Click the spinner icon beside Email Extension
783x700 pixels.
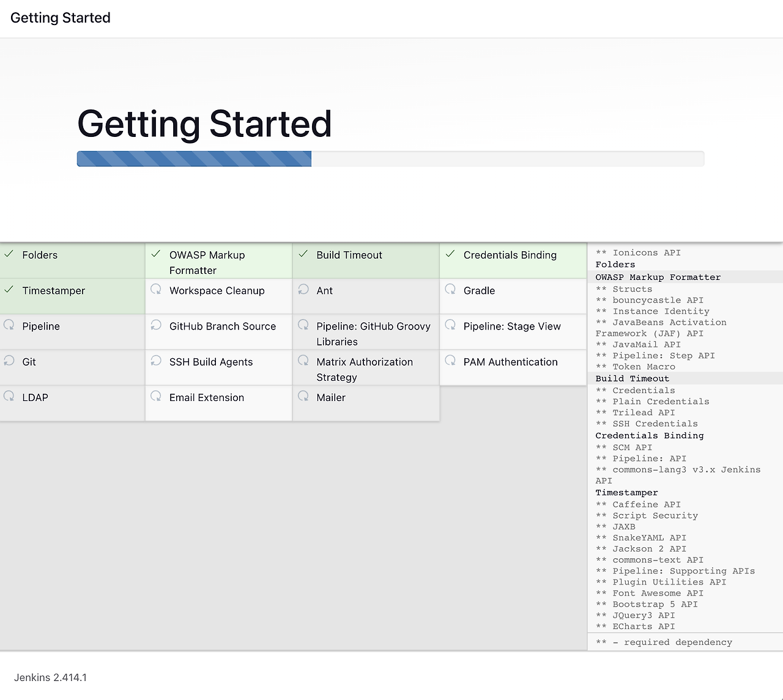[x=156, y=396]
